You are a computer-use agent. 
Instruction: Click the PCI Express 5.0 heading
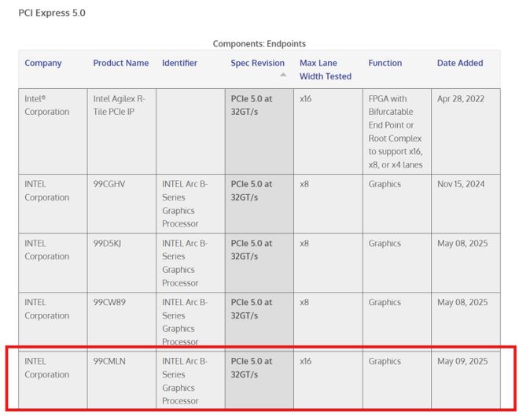coord(52,13)
